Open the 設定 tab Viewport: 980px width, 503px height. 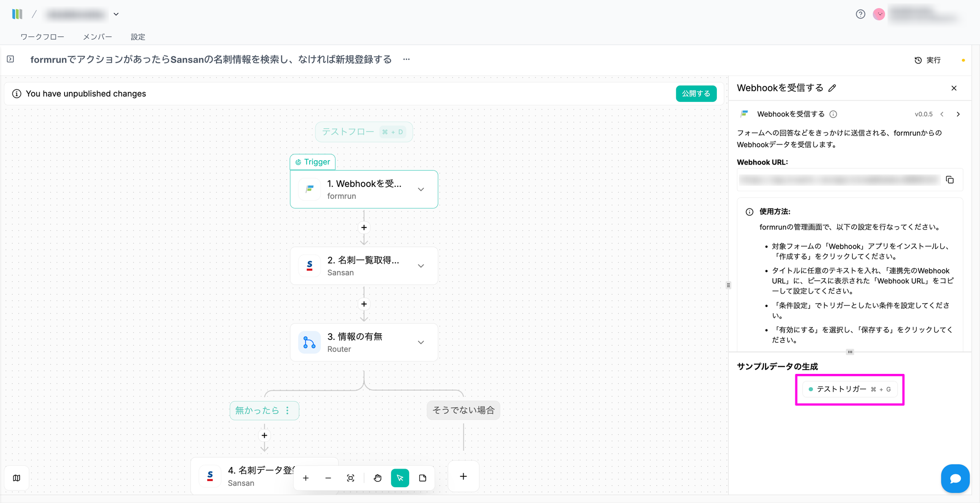(x=138, y=37)
